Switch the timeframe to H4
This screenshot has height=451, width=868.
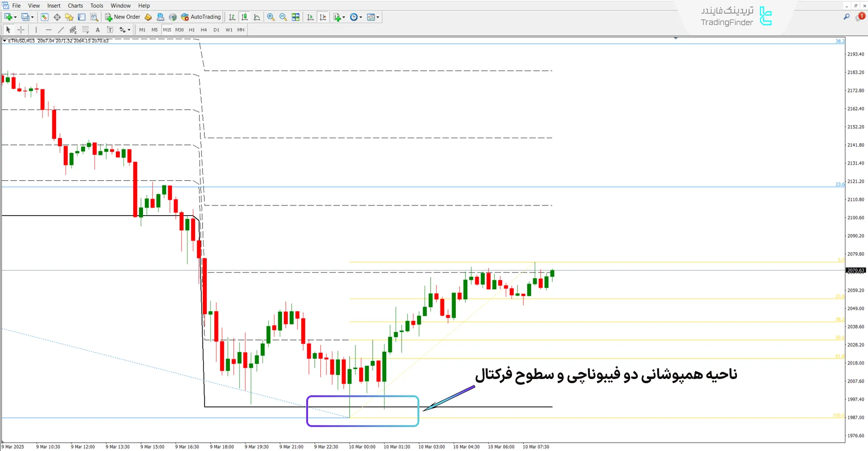[x=204, y=29]
